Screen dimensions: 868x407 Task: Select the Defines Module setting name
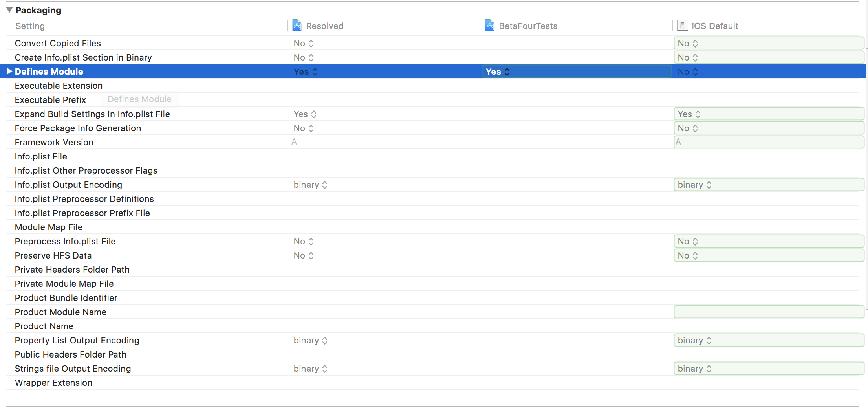[x=49, y=71]
